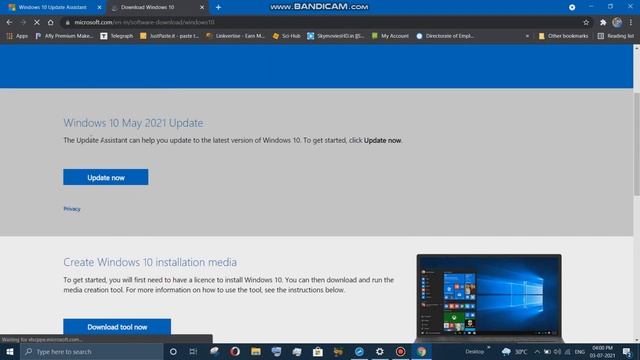
Task: Open a new tab with plus button
Action: click(x=218, y=7)
